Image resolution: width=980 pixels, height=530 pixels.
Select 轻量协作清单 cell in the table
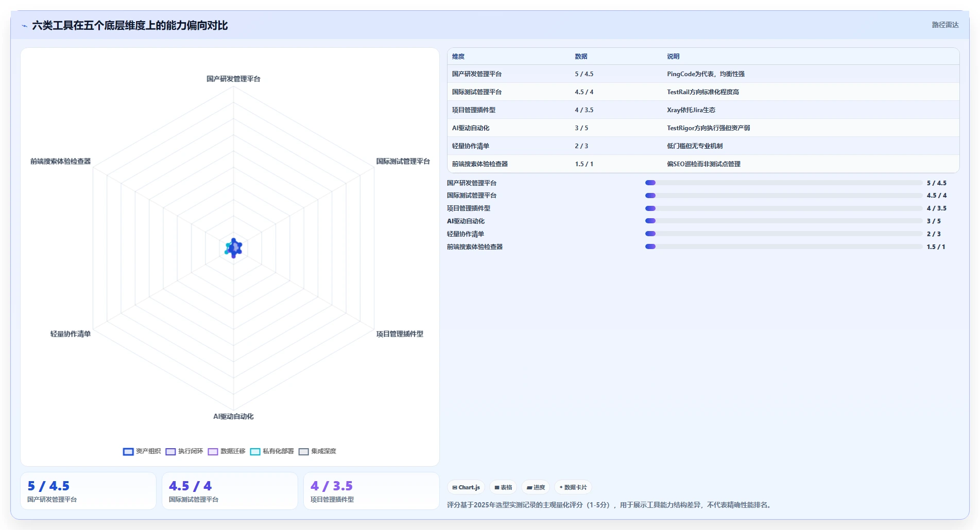coord(471,146)
